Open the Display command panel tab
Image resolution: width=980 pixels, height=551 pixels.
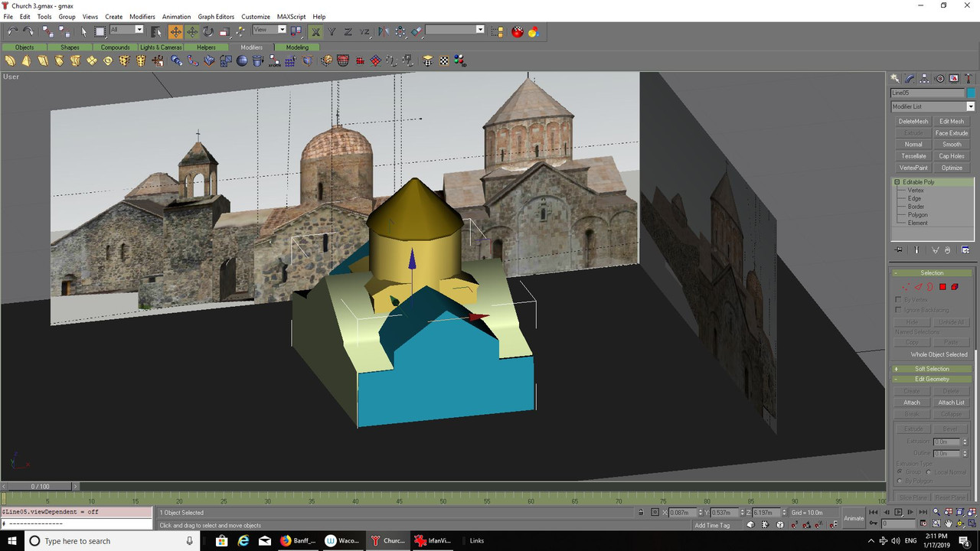click(x=954, y=78)
